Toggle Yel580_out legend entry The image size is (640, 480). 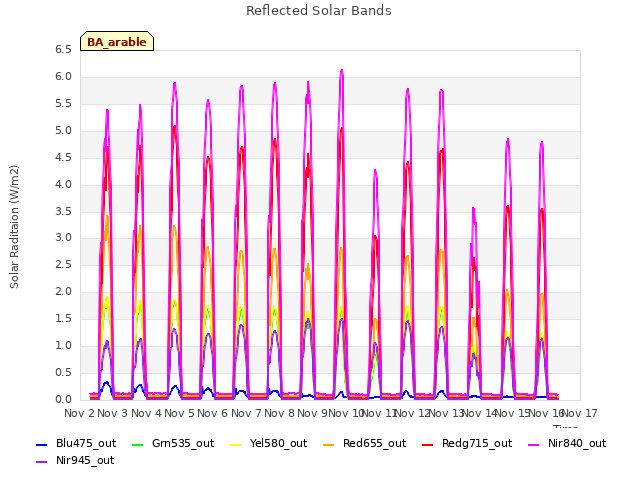[269, 443]
